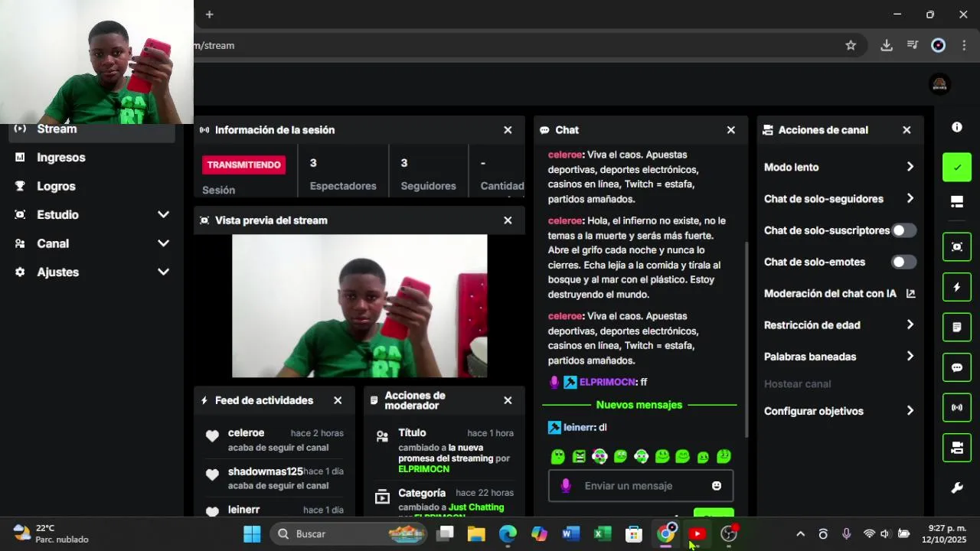Image resolution: width=980 pixels, height=551 pixels.
Task: Expand the Estudio menu chevron
Action: click(163, 215)
